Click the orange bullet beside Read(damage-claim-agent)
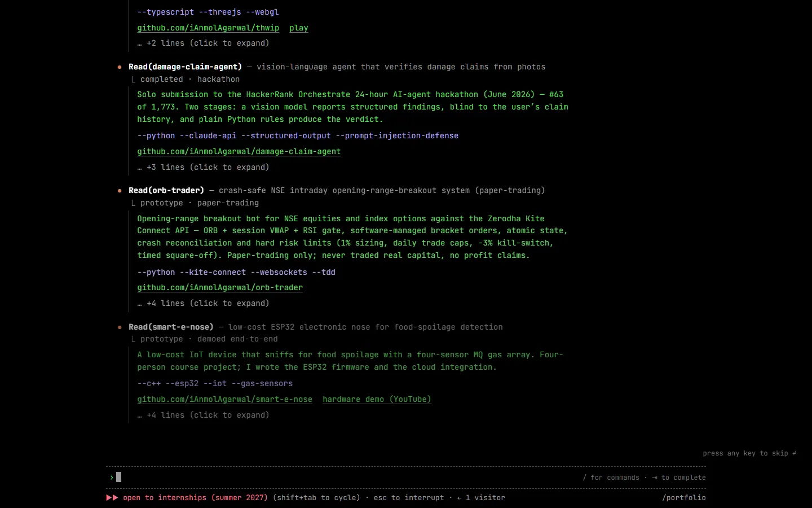Image resolution: width=812 pixels, height=508 pixels. tap(120, 67)
